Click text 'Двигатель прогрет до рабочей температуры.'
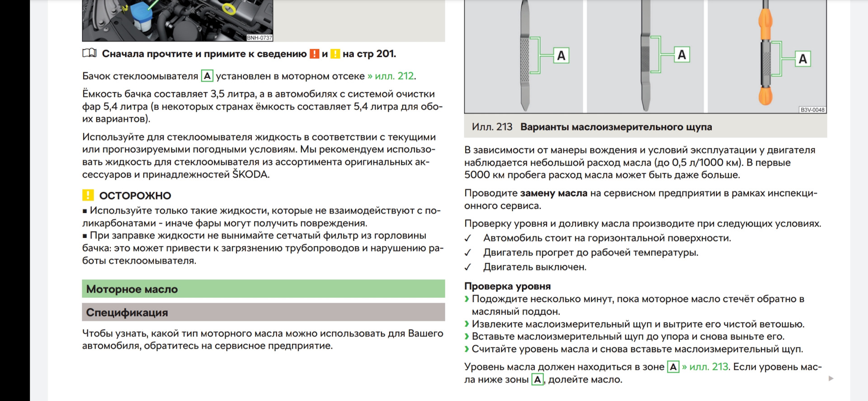Image resolution: width=868 pixels, height=401 pixels. [x=591, y=253]
